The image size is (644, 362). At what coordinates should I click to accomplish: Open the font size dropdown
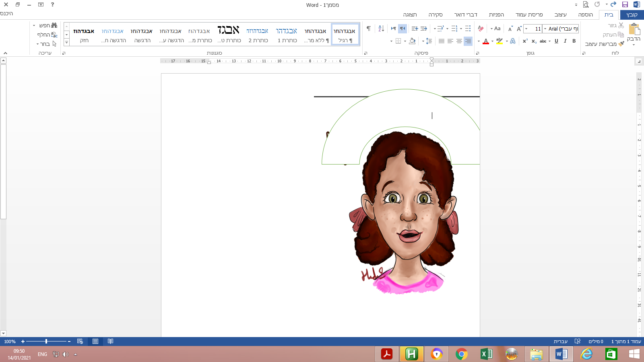pyautogui.click(x=526, y=29)
